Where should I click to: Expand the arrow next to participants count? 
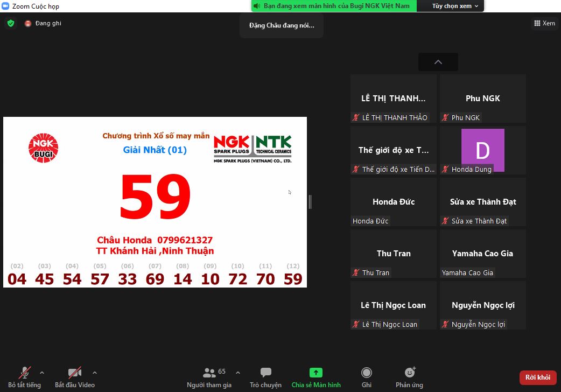point(238,372)
